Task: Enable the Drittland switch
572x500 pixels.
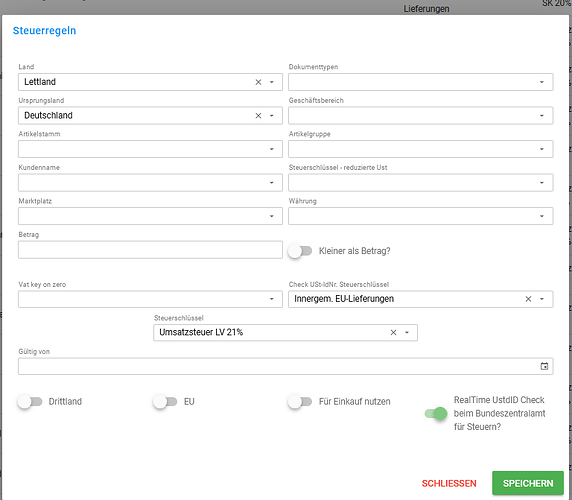Action: (x=30, y=402)
